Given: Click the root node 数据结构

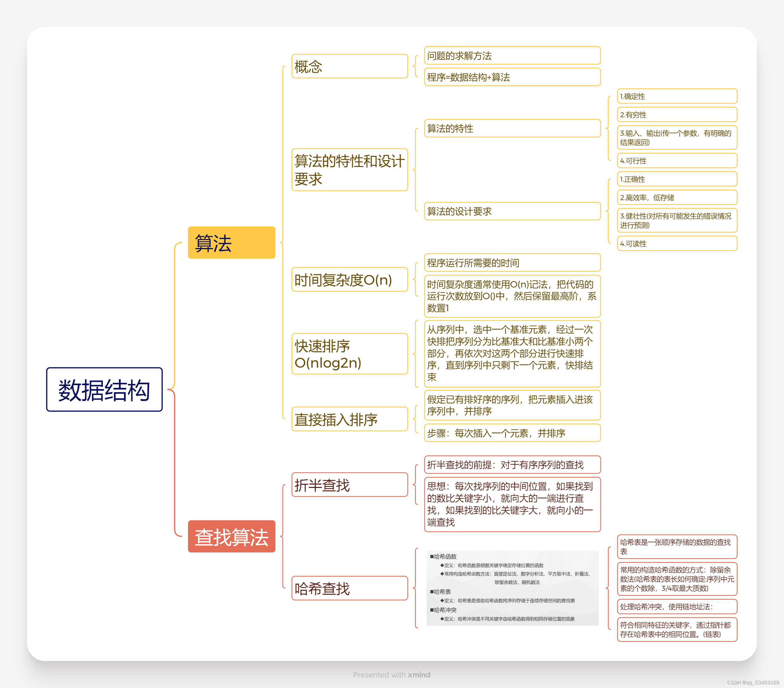Looking at the screenshot, I should pos(104,389).
